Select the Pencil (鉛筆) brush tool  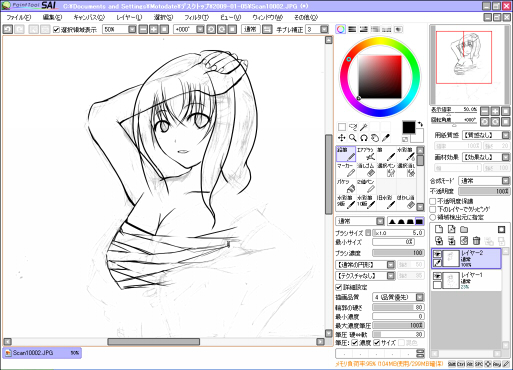point(346,154)
